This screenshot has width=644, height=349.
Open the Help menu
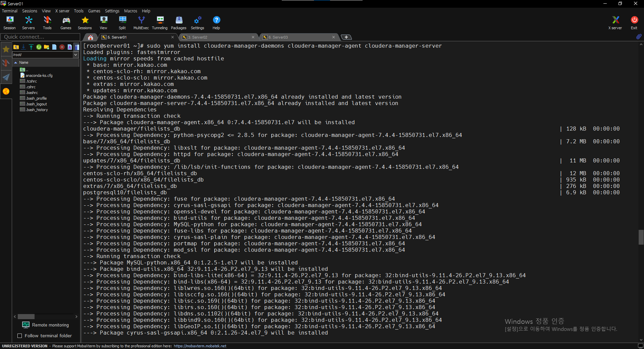146,11
